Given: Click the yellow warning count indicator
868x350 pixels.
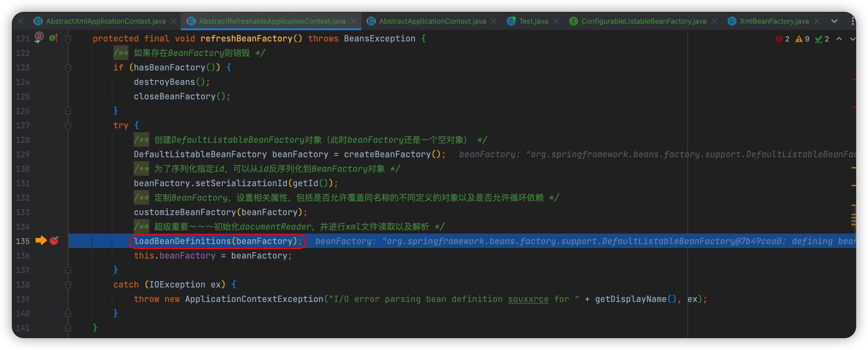Looking at the screenshot, I should pyautogui.click(x=802, y=39).
